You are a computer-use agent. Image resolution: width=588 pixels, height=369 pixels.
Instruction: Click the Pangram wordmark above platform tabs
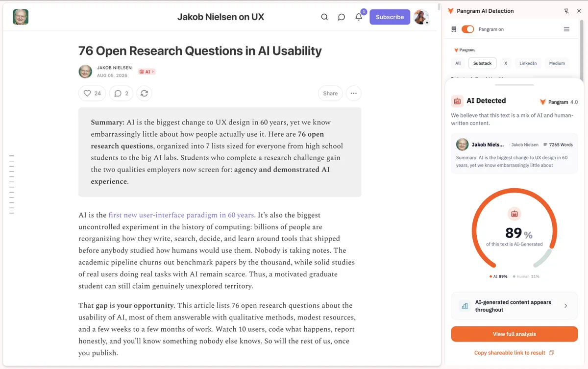tap(464, 50)
